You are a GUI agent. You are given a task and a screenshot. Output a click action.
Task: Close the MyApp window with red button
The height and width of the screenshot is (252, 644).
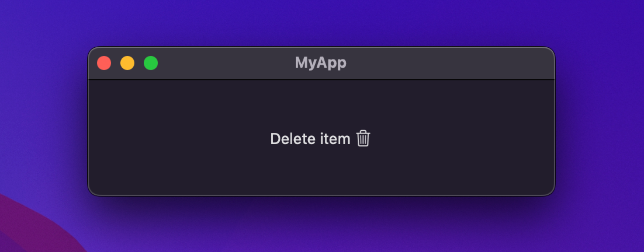[104, 63]
